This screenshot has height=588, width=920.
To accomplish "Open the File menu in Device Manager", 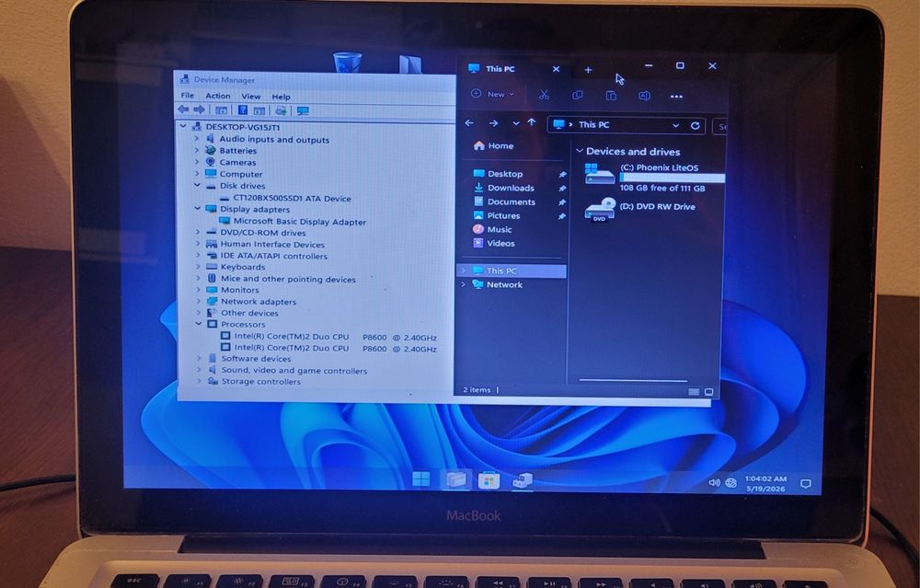I will (187, 95).
